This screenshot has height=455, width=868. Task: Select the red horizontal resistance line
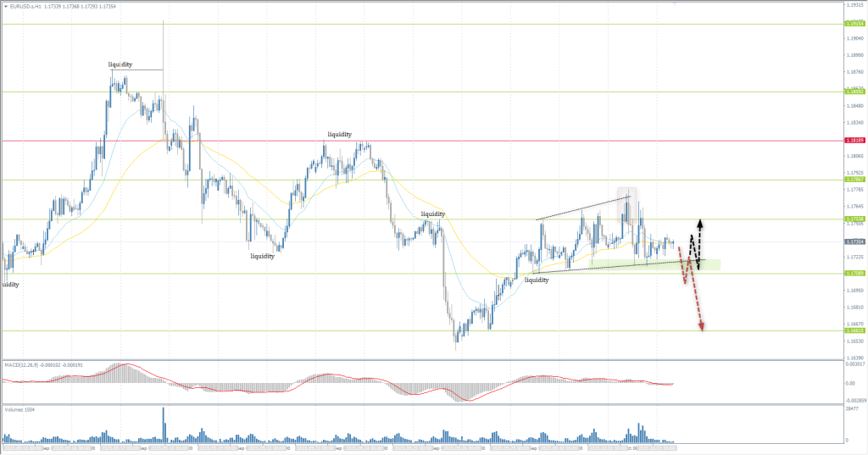tap(424, 141)
